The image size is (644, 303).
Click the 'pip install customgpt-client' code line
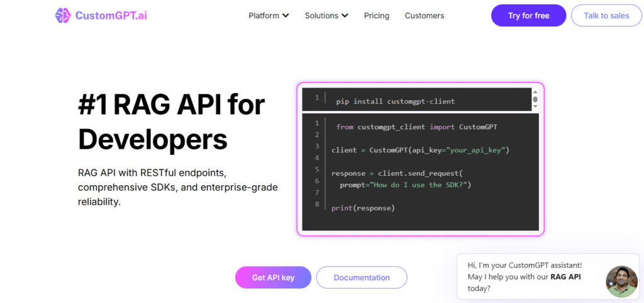coord(395,101)
